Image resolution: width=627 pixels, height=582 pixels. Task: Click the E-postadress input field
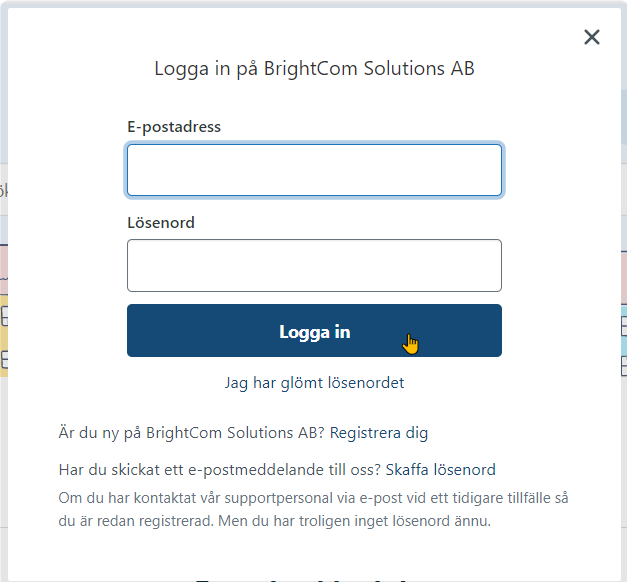[x=314, y=170]
